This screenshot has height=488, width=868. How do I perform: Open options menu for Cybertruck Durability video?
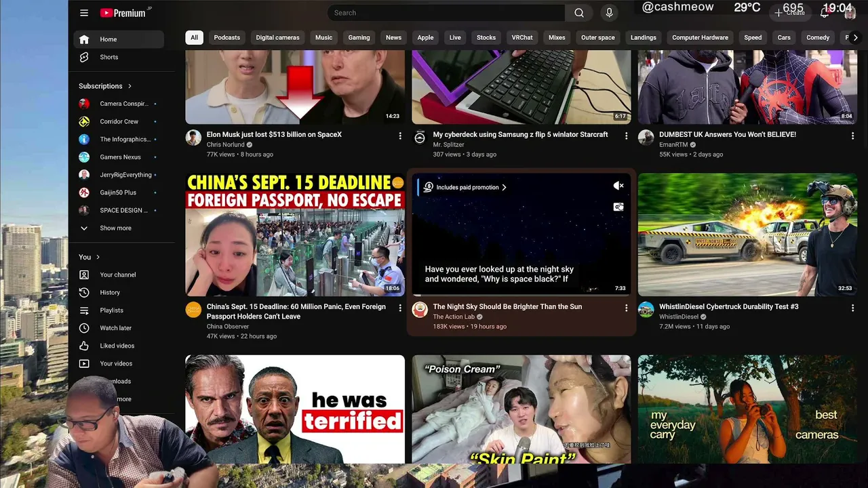pyautogui.click(x=852, y=308)
